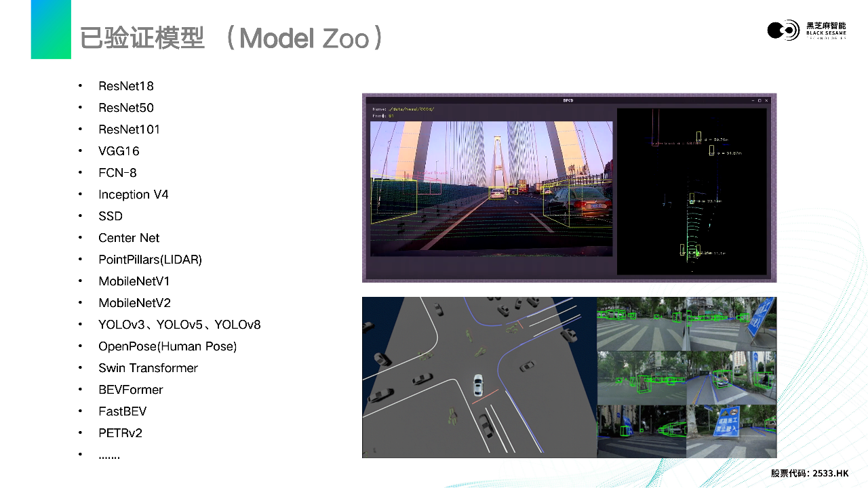Click the Black Sesame logo icon
Viewport: 868px width, 488px height.
click(x=783, y=30)
